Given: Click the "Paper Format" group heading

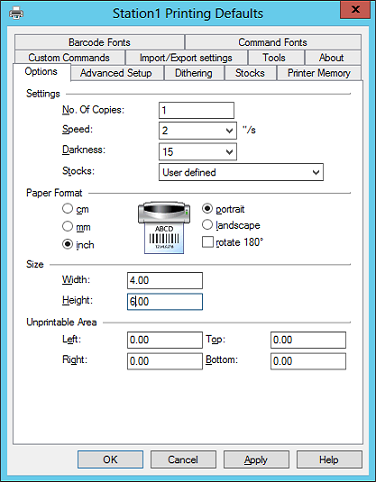Looking at the screenshot, I should click(54, 193).
